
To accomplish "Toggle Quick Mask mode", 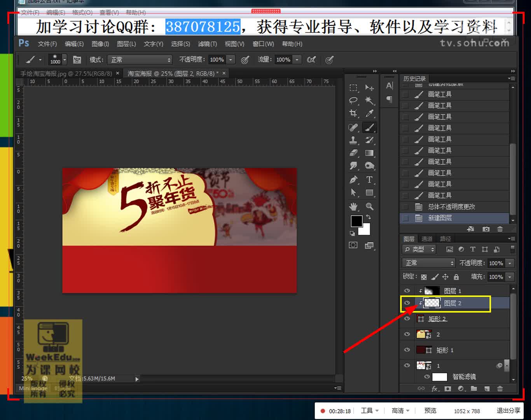I will [353, 245].
